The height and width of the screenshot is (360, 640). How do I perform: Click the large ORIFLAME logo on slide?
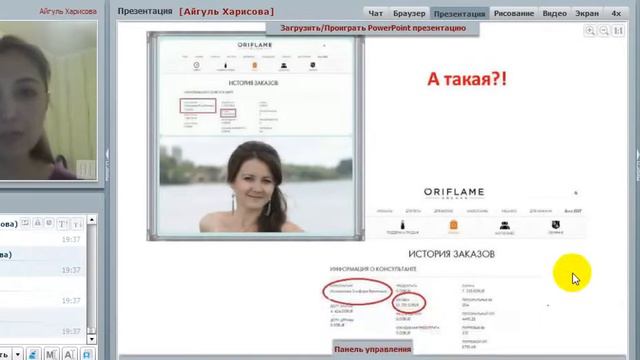[x=454, y=193]
